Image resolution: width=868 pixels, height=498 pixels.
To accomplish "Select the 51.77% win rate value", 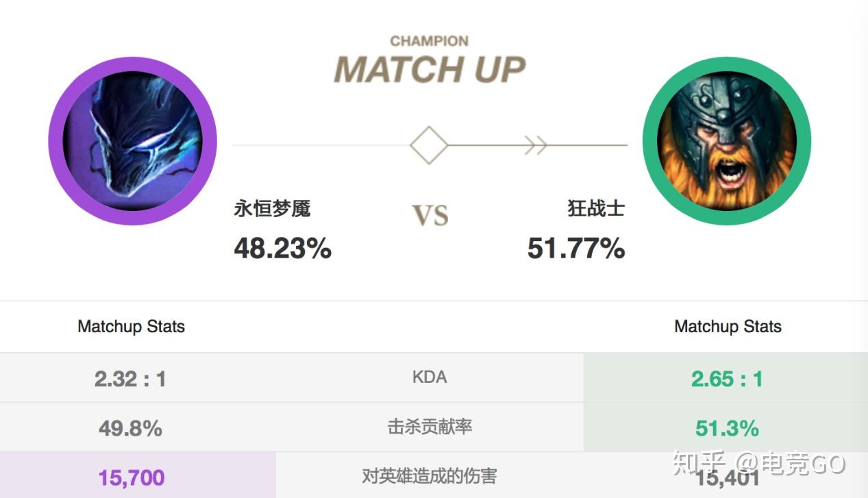I will [x=576, y=249].
